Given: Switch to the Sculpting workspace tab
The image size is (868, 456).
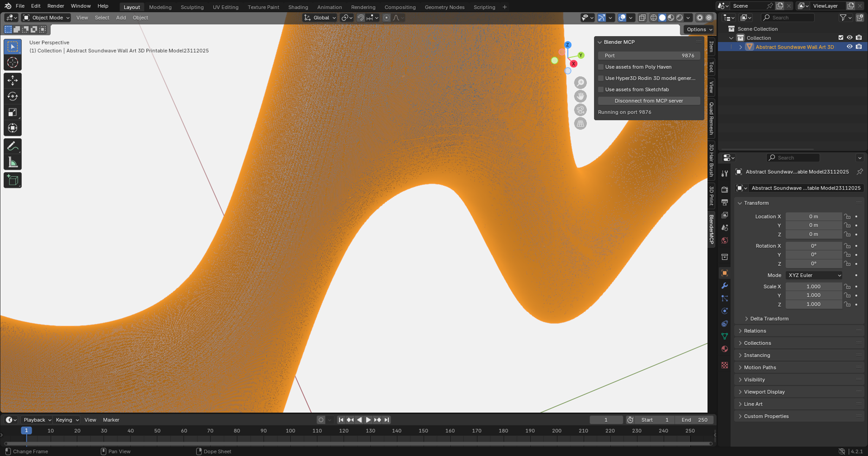Looking at the screenshot, I should [192, 7].
